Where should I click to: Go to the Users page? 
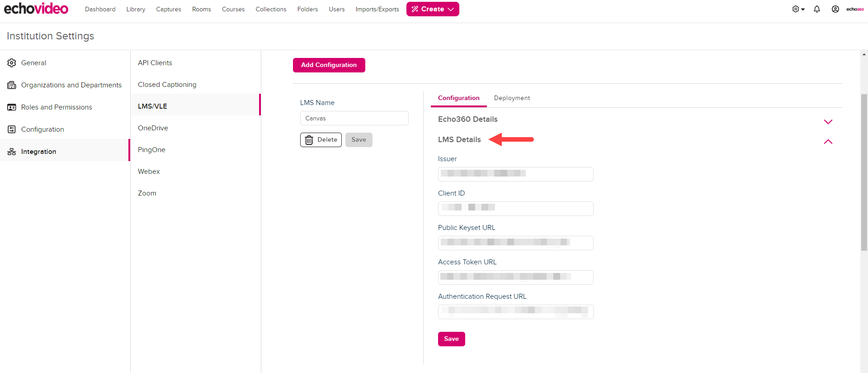[337, 9]
